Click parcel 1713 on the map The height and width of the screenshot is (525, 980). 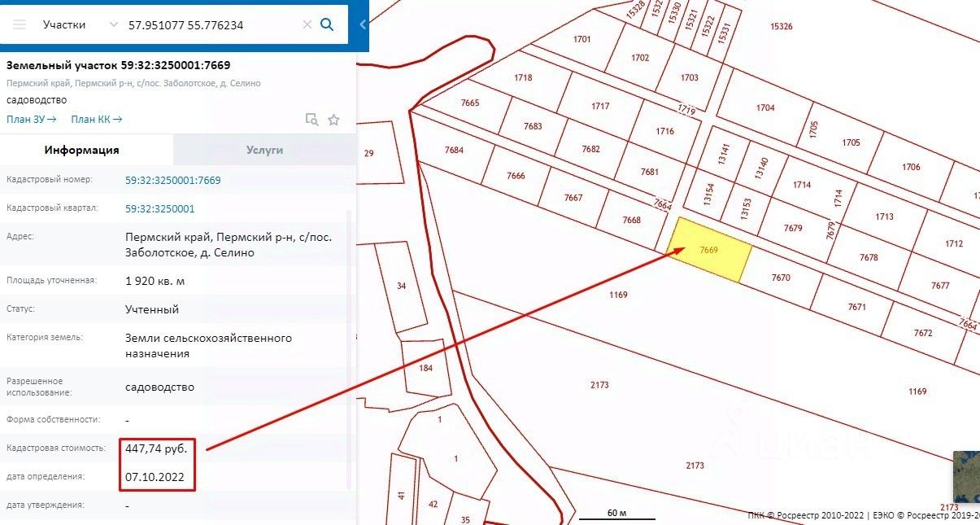pos(884,217)
